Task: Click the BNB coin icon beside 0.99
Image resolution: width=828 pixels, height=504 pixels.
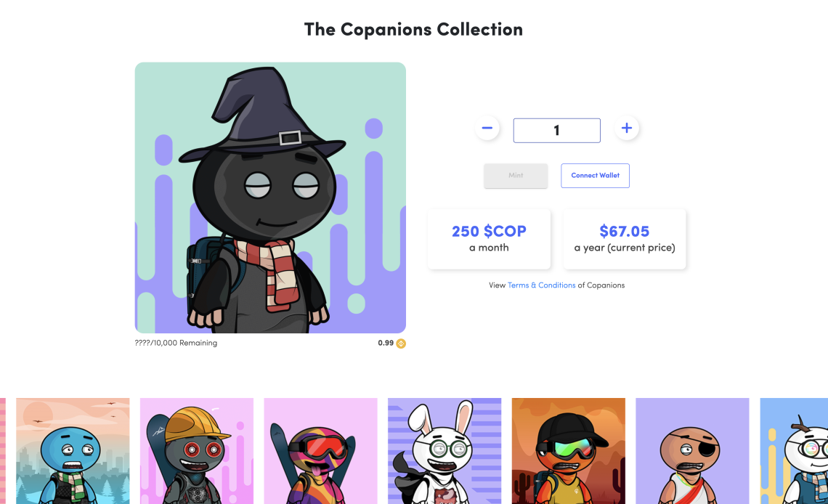Action: (x=401, y=344)
